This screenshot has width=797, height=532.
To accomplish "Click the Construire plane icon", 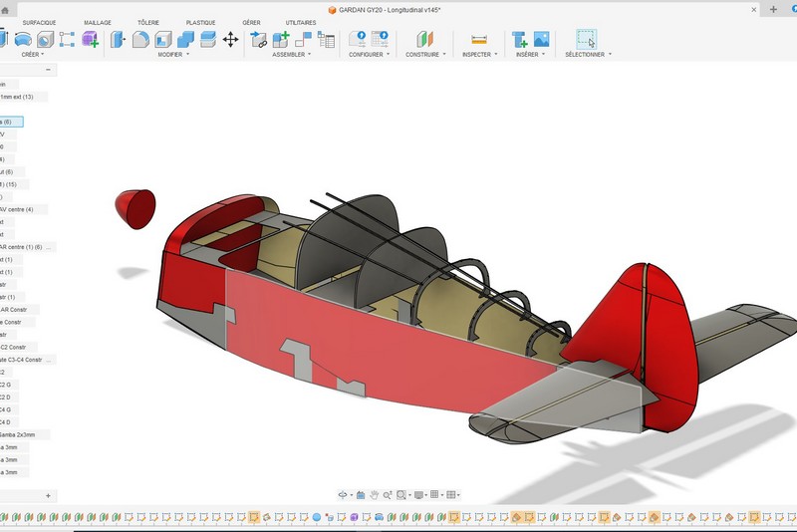I will pyautogui.click(x=425, y=40).
